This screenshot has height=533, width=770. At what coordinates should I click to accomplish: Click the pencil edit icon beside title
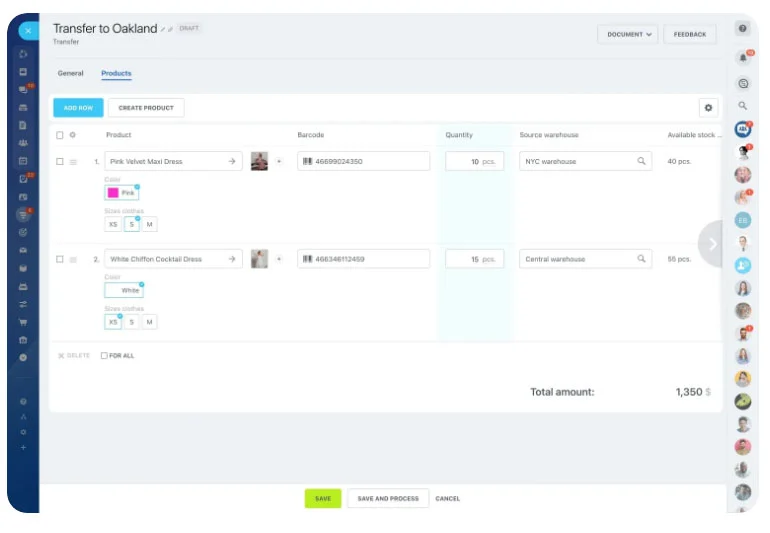[x=163, y=30]
